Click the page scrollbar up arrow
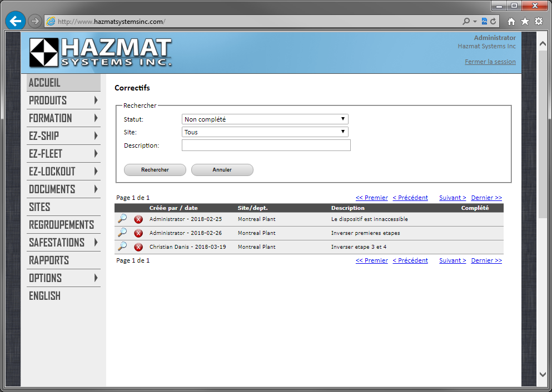Image resolution: width=552 pixels, height=392 pixels. 543,44
